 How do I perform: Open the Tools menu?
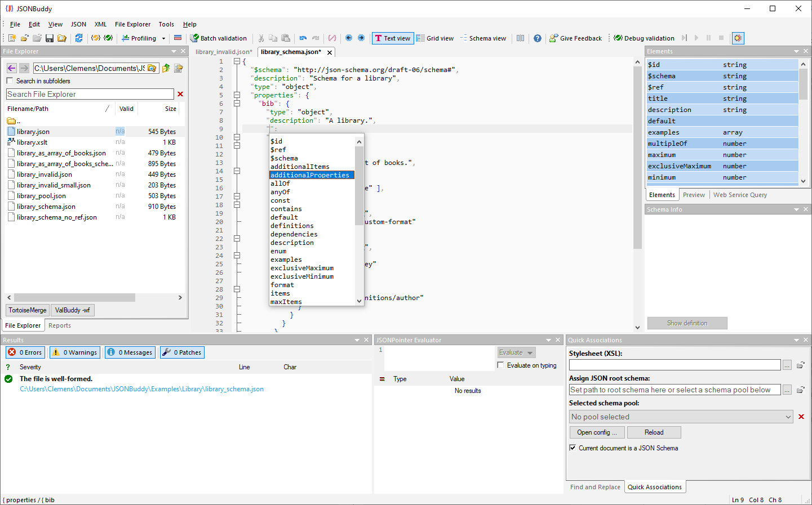166,24
